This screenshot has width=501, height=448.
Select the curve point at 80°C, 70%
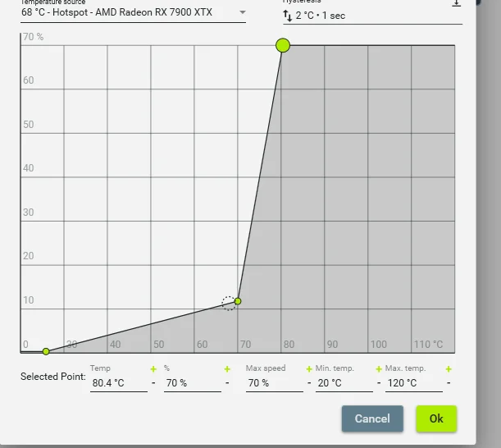[283, 45]
